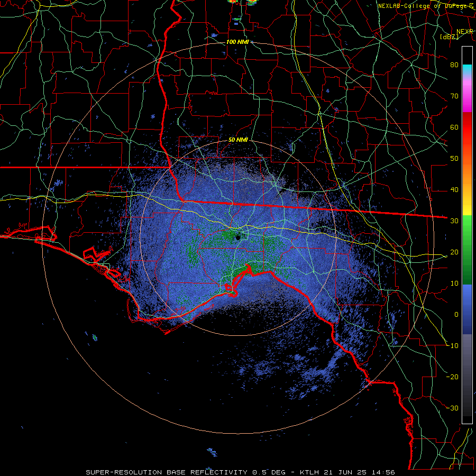The height and width of the screenshot is (476, 476).
Task: Click the -20 value on the dBZ scale
Action: click(x=452, y=377)
